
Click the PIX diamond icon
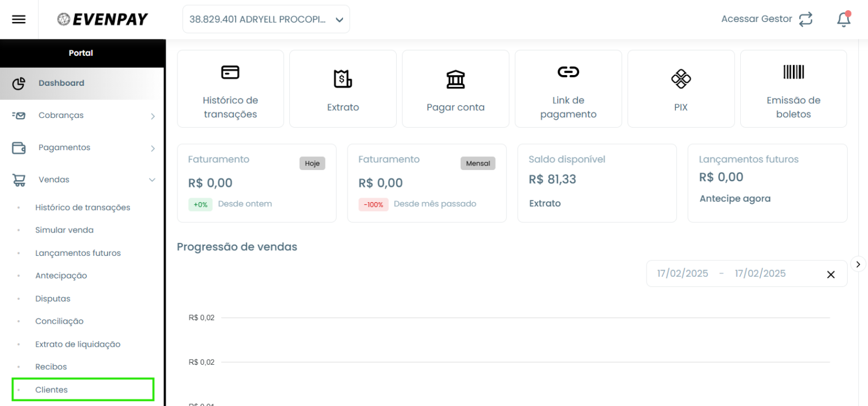pyautogui.click(x=681, y=79)
